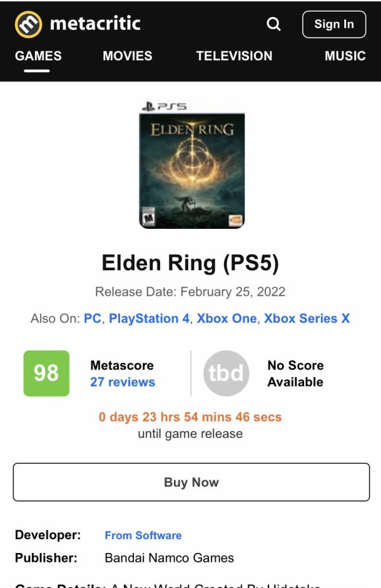Click the Elden Ring (PS5) title heading
Image resolution: width=381 pixels, height=588 pixels.
190,263
